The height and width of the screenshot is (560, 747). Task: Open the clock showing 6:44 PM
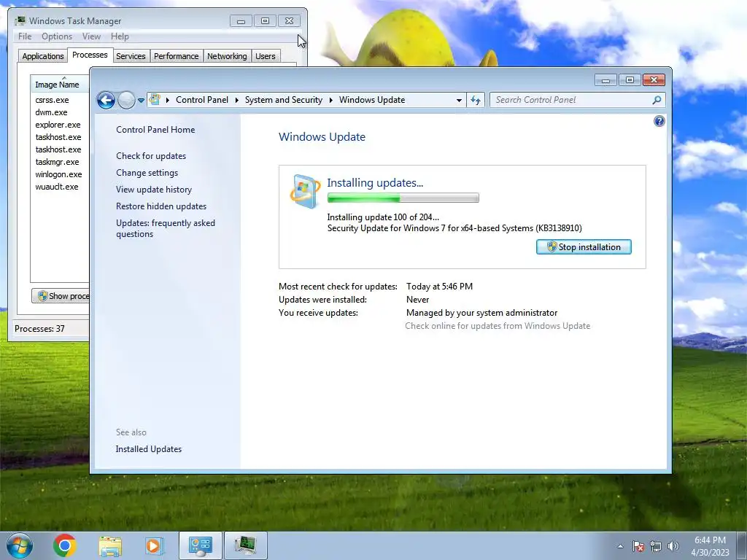coord(710,546)
